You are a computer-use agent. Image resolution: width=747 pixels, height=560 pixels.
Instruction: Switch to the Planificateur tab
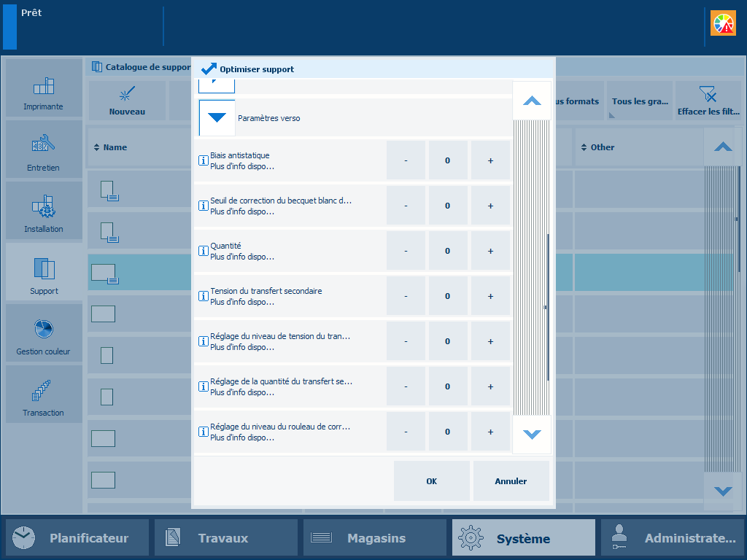pyautogui.click(x=77, y=538)
